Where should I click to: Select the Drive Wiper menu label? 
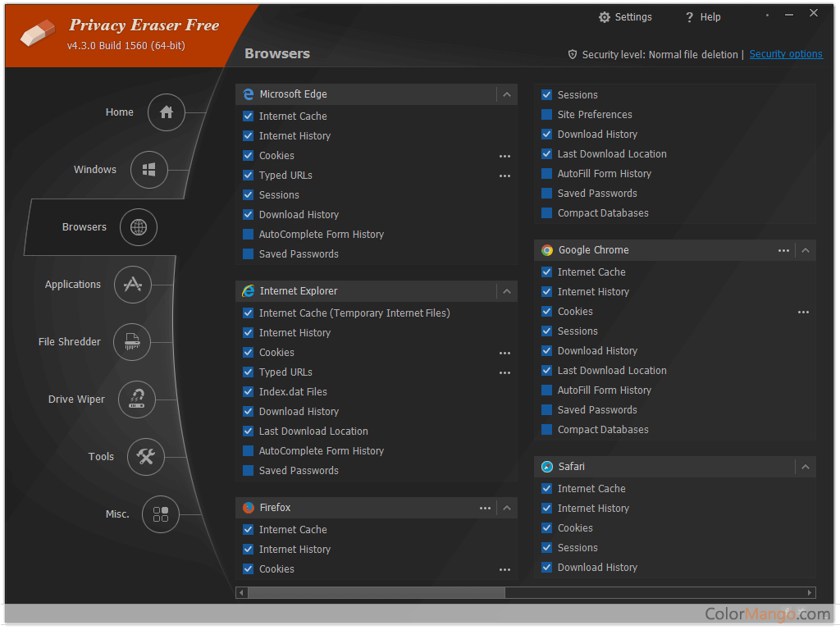coord(76,399)
